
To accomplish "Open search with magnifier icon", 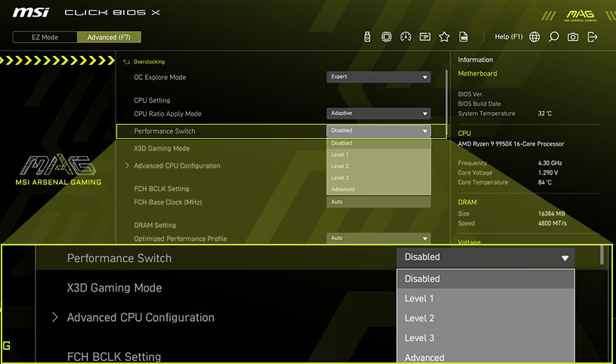I will [554, 37].
